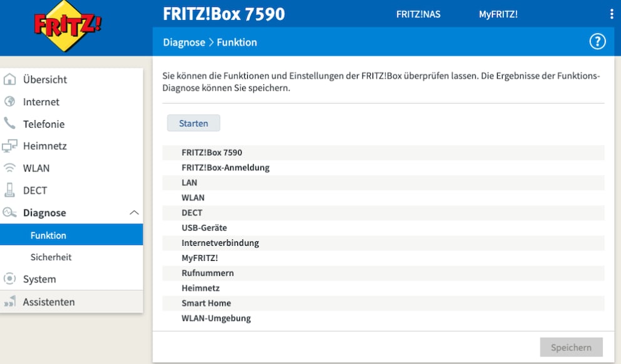Select the Diagnose menu label

[x=44, y=213]
